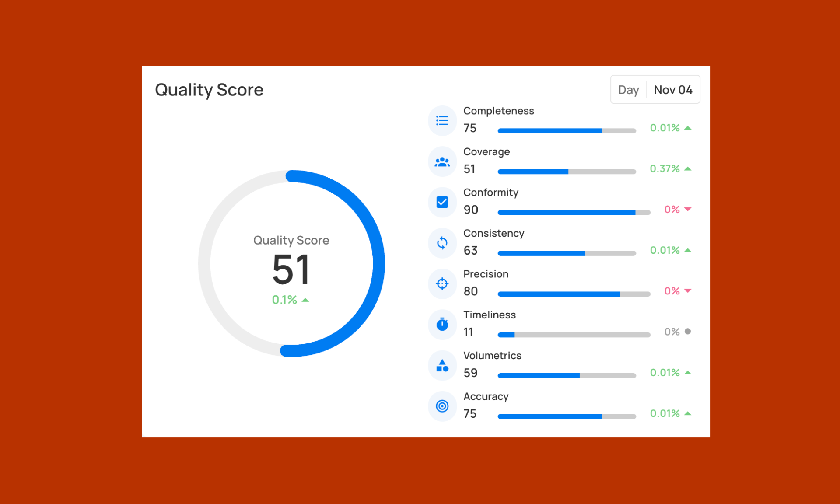Click the Accuracy 0.01% change value
Image resolution: width=840 pixels, height=504 pixels.
[665, 413]
